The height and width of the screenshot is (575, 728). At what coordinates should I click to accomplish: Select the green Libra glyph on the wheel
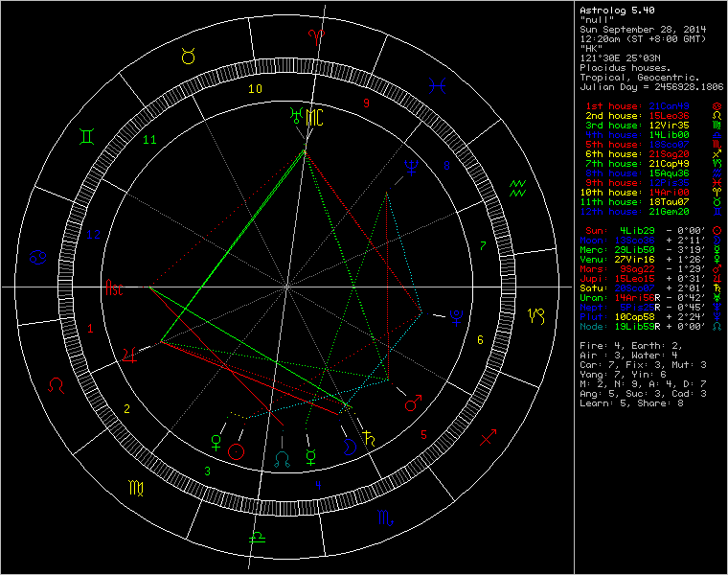pos(257,537)
